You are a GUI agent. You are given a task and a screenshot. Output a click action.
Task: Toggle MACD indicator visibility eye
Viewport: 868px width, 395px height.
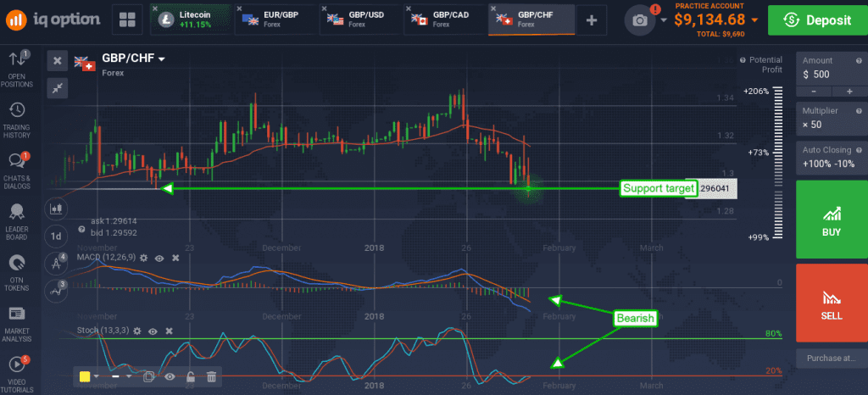point(159,258)
